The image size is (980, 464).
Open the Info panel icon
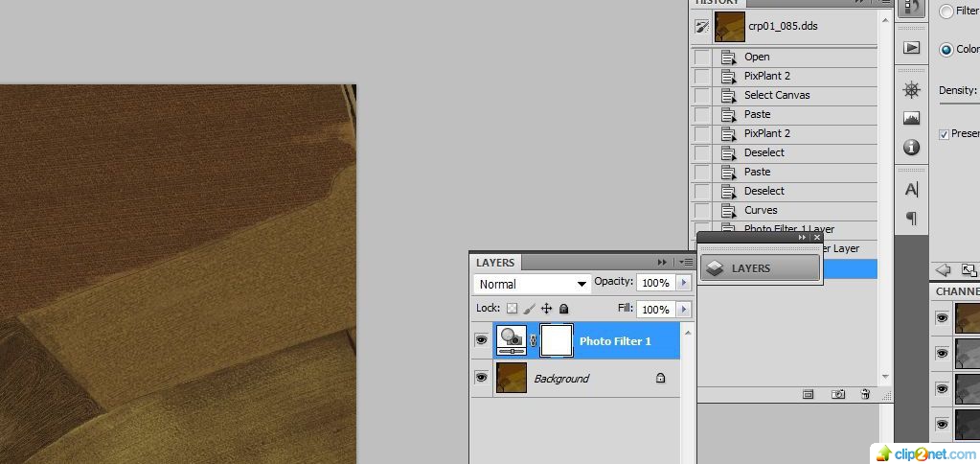(911, 148)
